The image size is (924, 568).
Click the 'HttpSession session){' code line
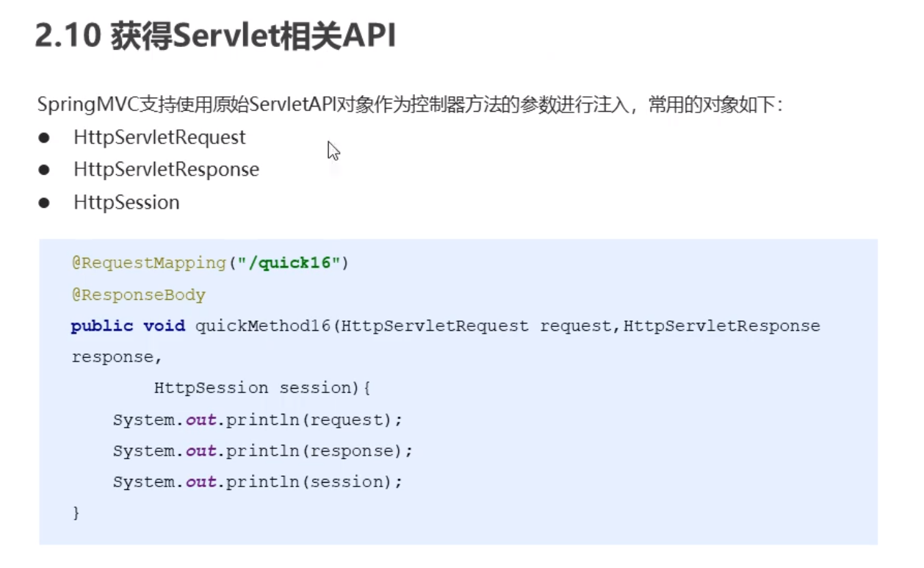(262, 388)
